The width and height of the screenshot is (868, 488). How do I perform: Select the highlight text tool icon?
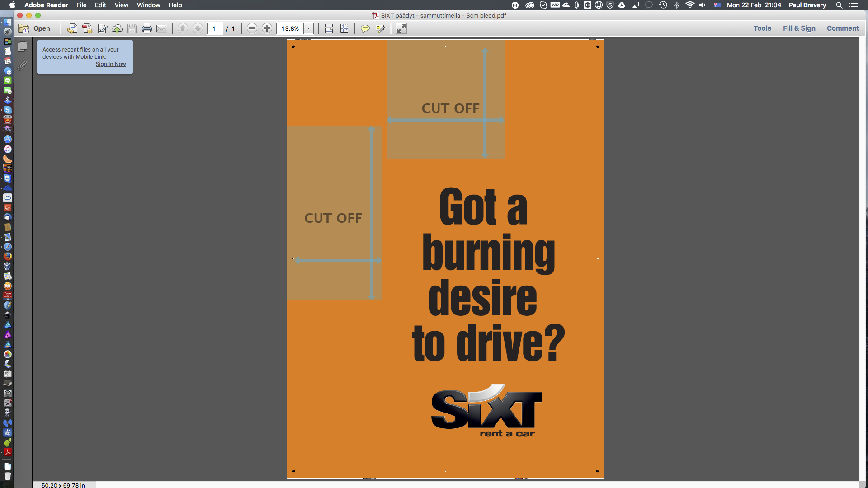tap(380, 28)
